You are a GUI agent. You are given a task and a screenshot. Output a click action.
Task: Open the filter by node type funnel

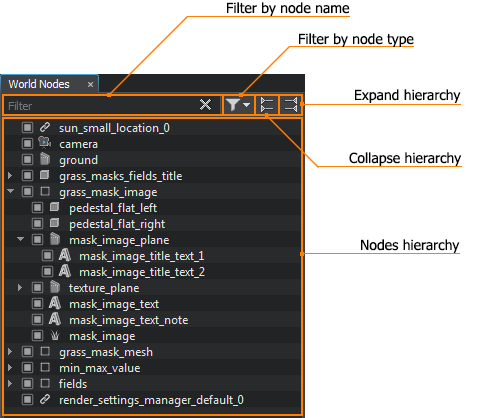click(233, 105)
